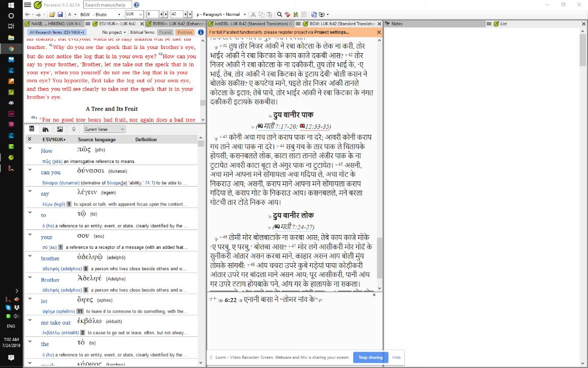Image resolution: width=588 pixels, height=368 pixels.
Task: Click the Copy icon in toolbar
Action: (x=261, y=15)
